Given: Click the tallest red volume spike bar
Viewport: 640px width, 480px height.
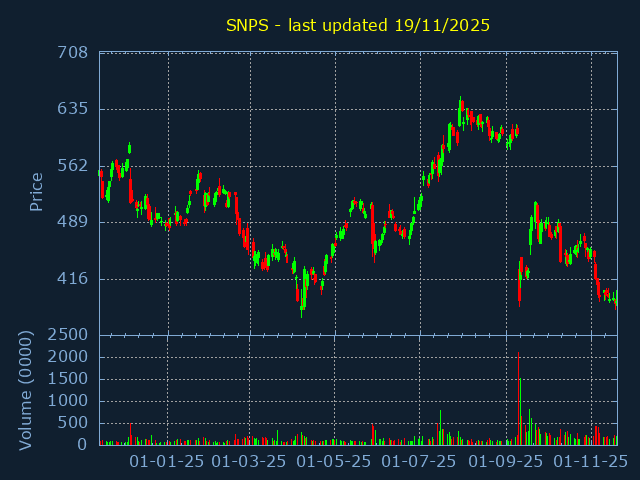Looking at the screenshot, I should 518,398.
